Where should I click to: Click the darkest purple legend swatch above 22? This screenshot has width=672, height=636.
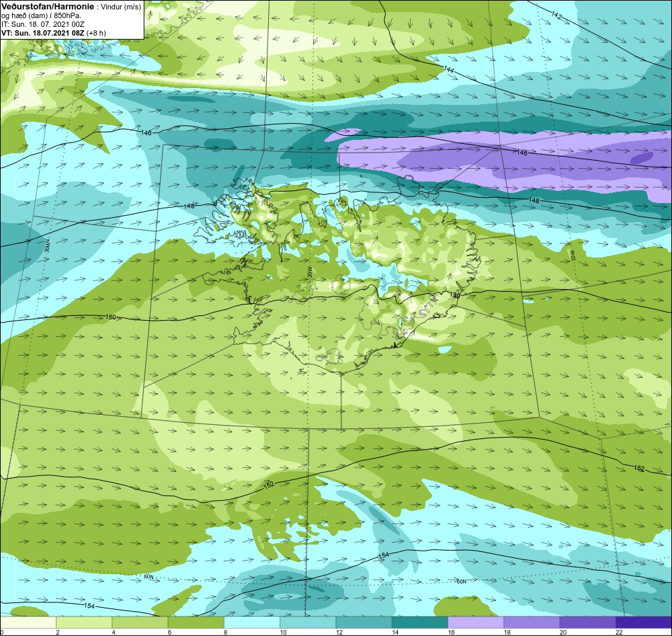click(644, 622)
